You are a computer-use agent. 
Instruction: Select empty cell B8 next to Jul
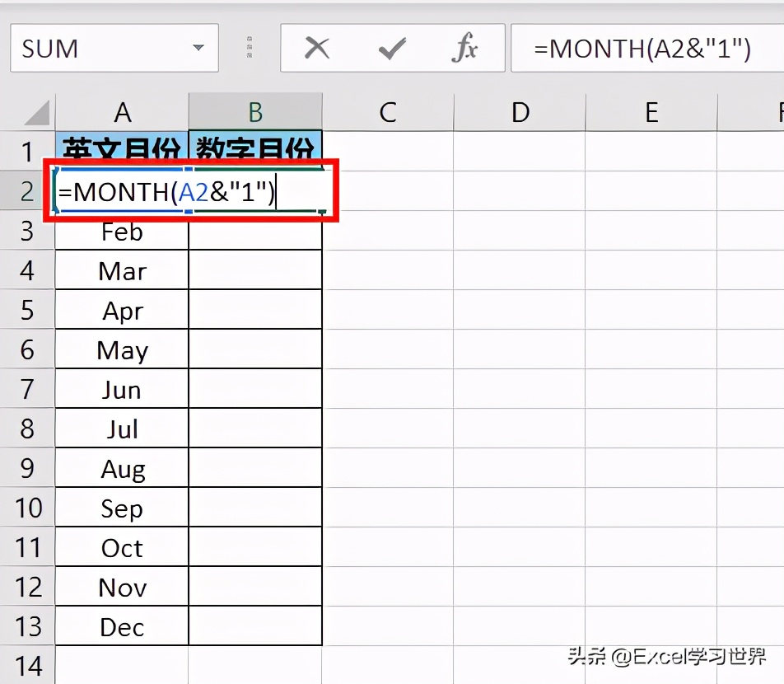pyautogui.click(x=255, y=428)
